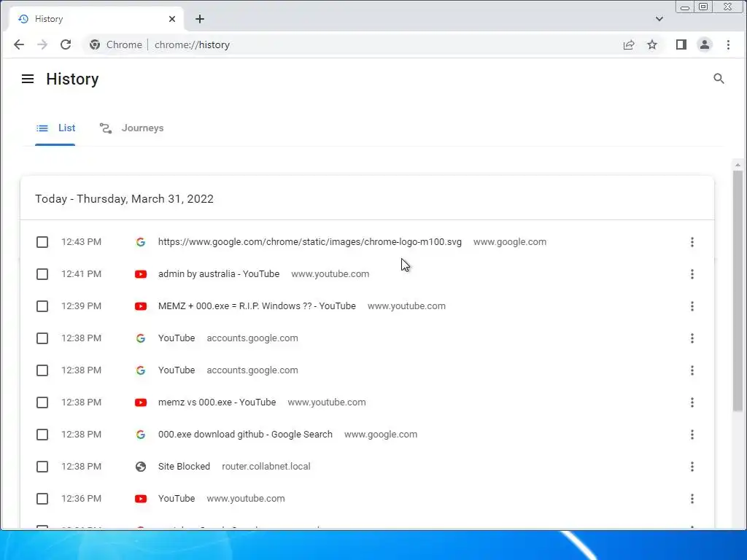
Task: Switch to the List tab
Action: pos(55,128)
